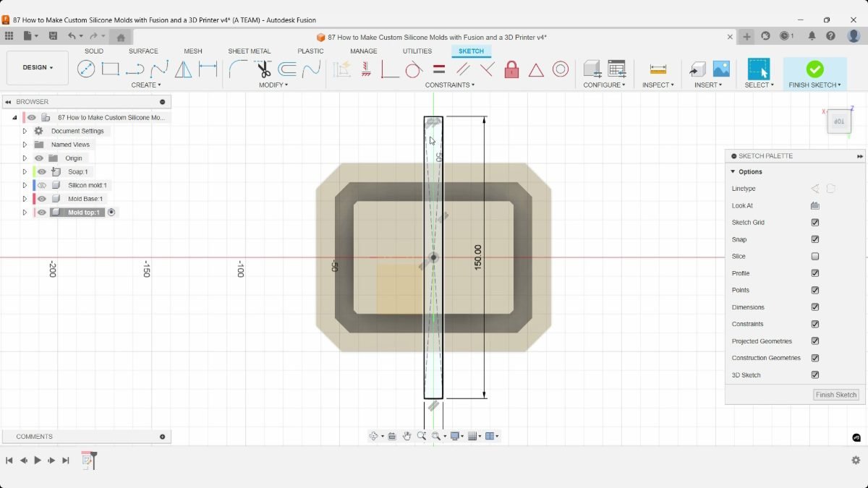This screenshot has height=488, width=868.
Task: Toggle Sketch Grid checkbox
Action: point(815,223)
